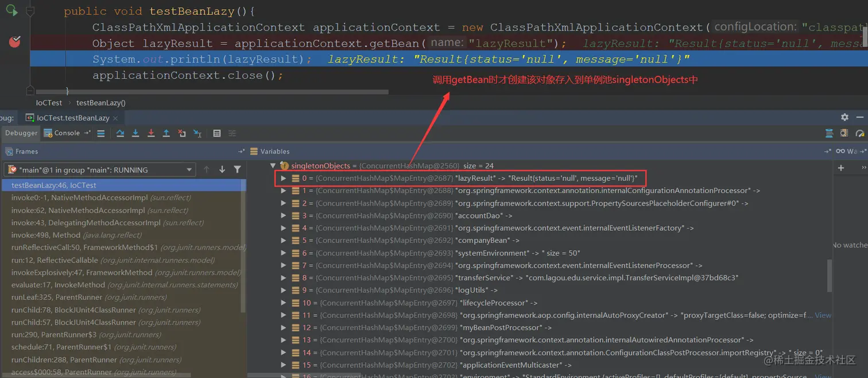
Task: Close the IoCTest.testBeanLazy debug tab
Action: tap(115, 118)
